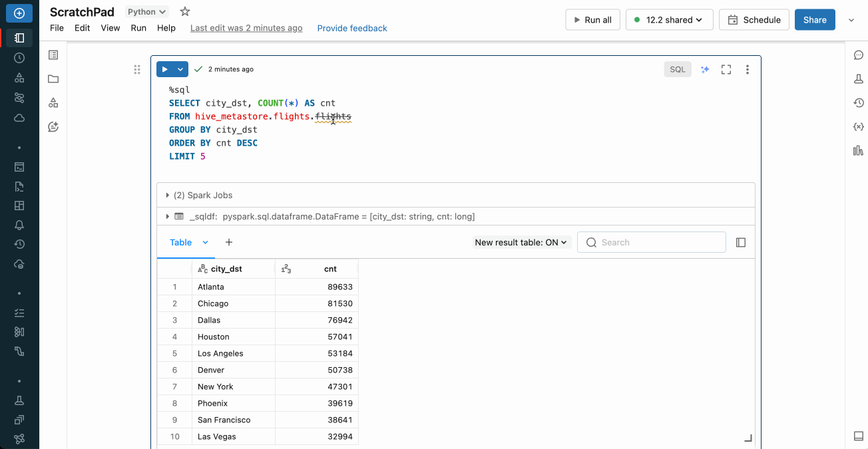Open the Databricks Assistant sparkle icon
Screen dimensions: 868x449
(705, 69)
